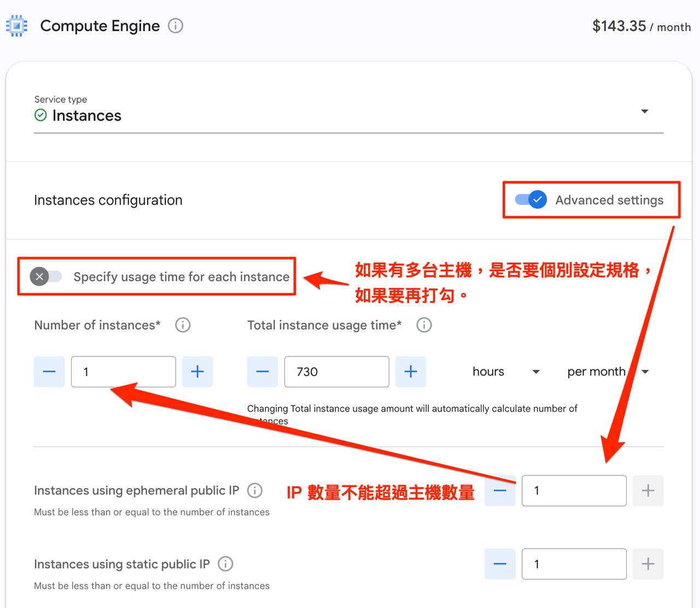The image size is (700, 608).
Task: Decrease ephemeral public IP instance count
Action: point(500,490)
